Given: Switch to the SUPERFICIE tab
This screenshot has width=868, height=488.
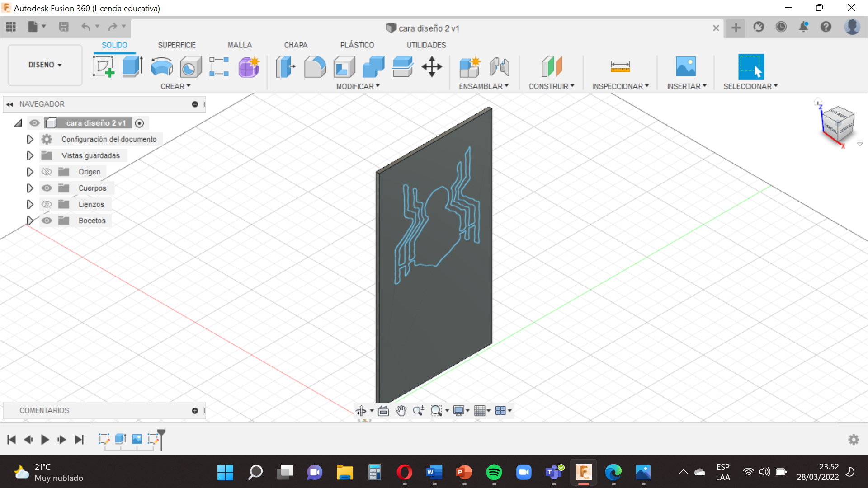Looking at the screenshot, I should [x=177, y=45].
